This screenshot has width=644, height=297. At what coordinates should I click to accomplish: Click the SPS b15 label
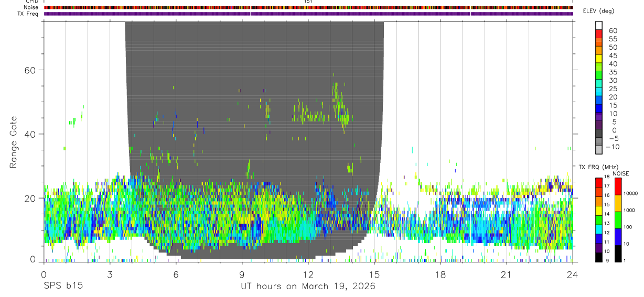click(x=63, y=287)
